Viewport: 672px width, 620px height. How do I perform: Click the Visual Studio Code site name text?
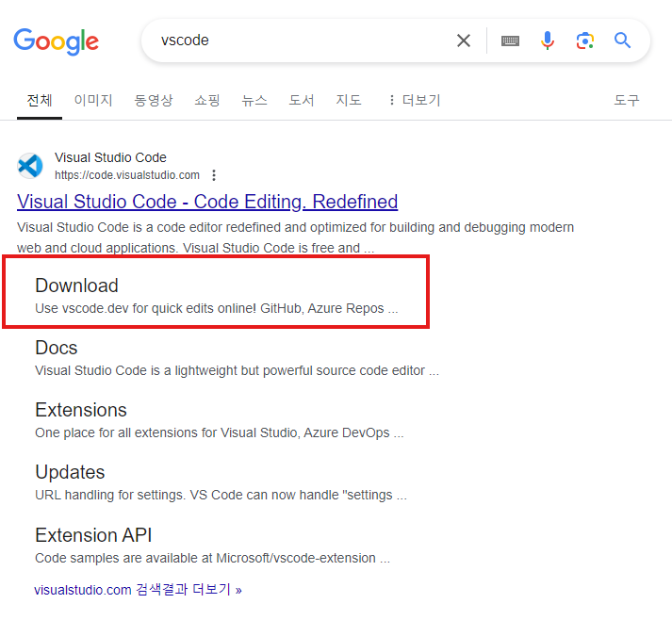[110, 157]
